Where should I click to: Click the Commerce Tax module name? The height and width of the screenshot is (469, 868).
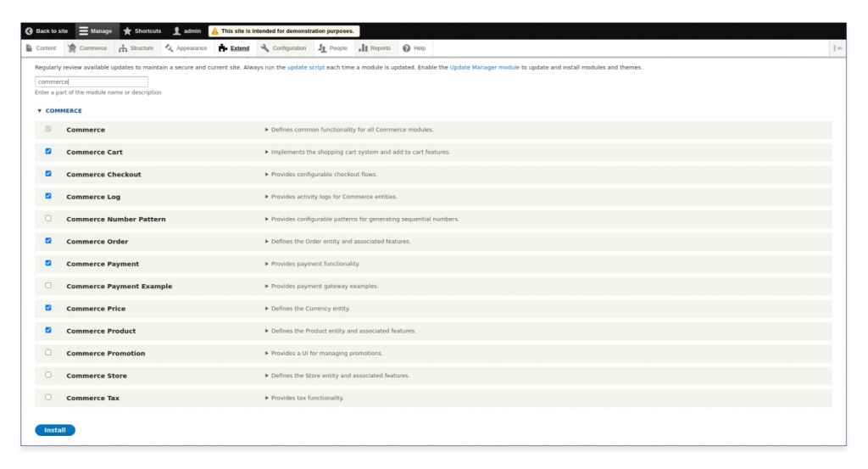pos(93,398)
